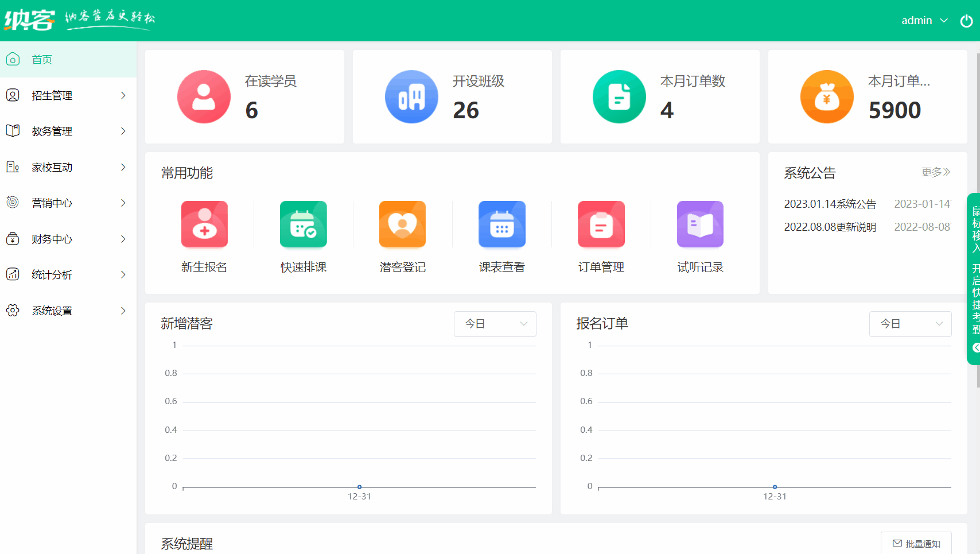The width and height of the screenshot is (980, 554).
Task: Open the 今日 dropdown on 新增潜客 chart
Action: tap(495, 324)
